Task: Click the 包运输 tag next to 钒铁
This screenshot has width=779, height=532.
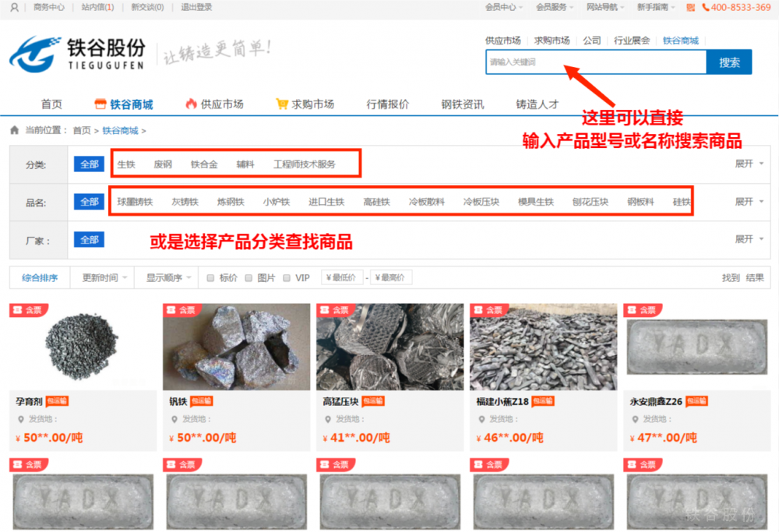Action: coord(202,401)
